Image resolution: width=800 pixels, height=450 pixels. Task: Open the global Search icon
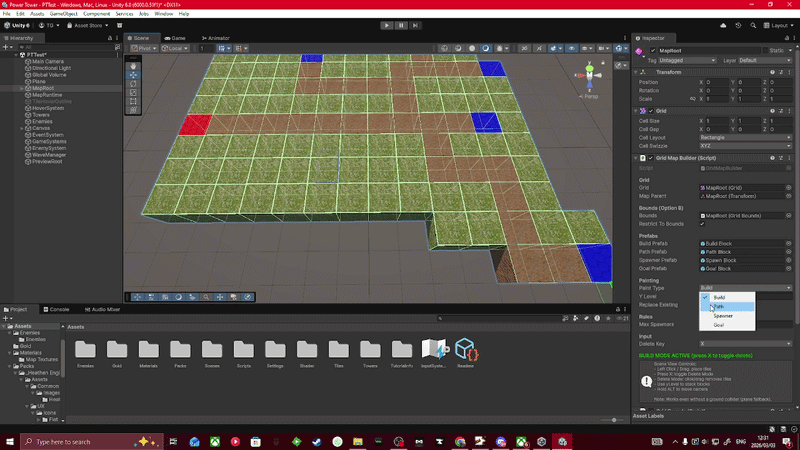pos(753,26)
